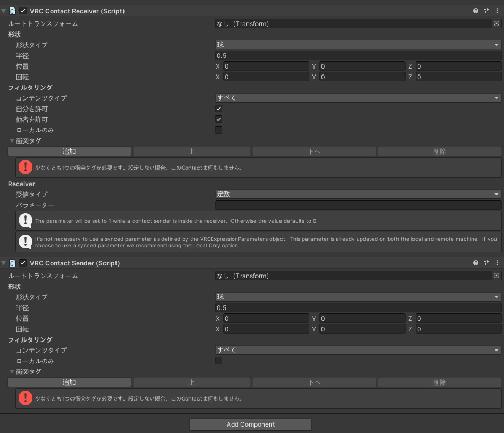
Task: Open Sender 形状タイプ dropdown
Action: (x=358, y=297)
